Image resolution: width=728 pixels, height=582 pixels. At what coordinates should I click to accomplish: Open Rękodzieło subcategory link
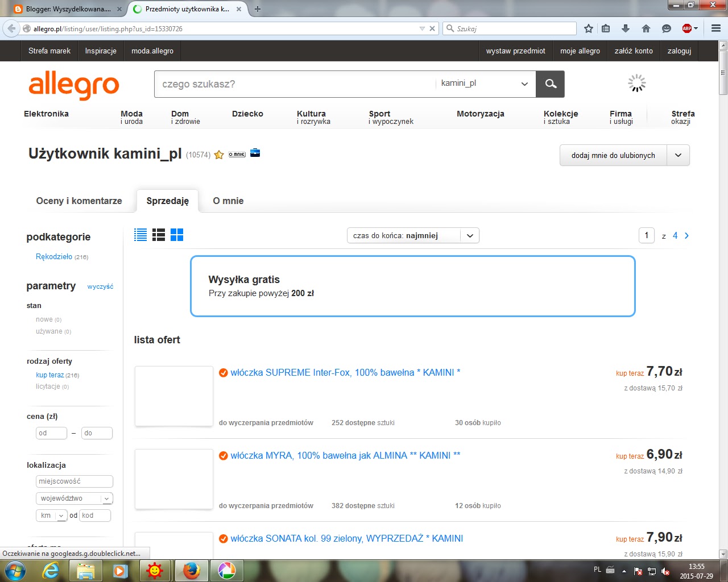54,256
